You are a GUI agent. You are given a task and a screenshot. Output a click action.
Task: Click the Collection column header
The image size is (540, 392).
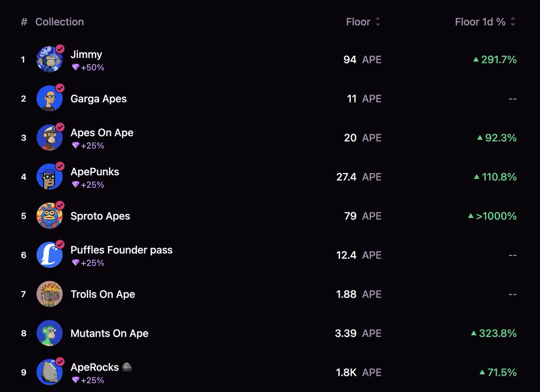tap(59, 22)
